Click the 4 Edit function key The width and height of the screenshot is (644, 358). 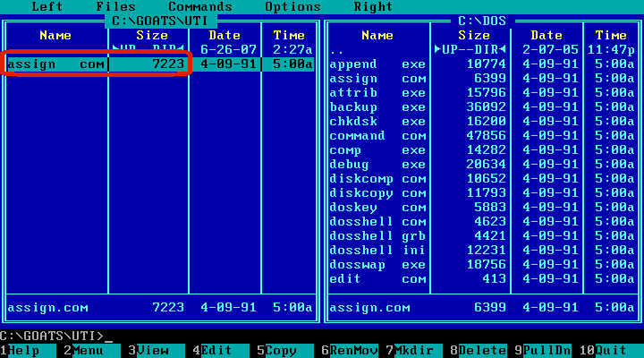coord(221,351)
